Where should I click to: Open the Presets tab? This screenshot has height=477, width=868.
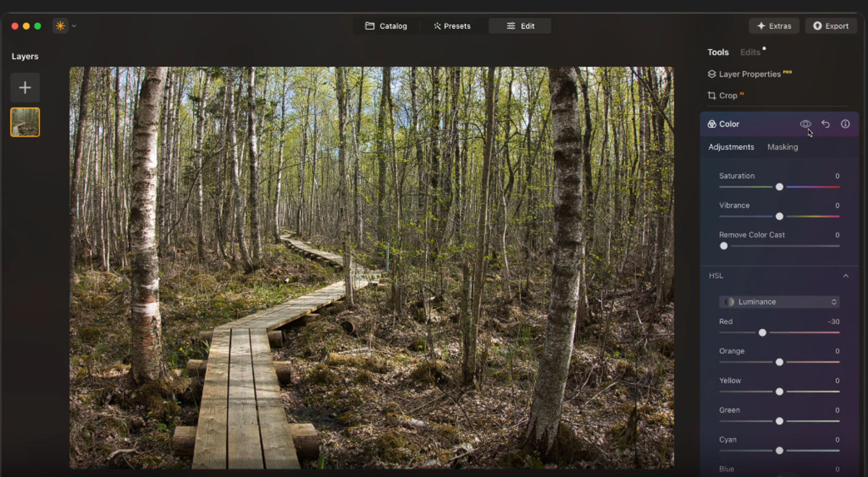tap(453, 25)
